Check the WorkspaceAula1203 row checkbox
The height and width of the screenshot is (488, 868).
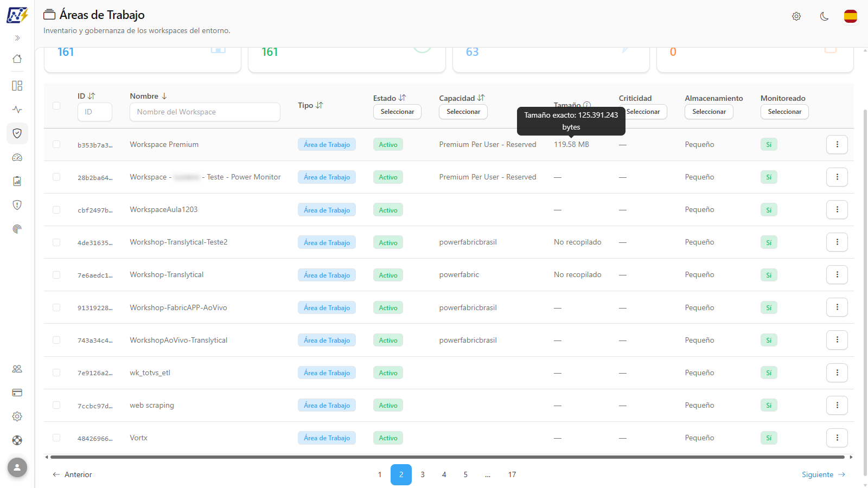pyautogui.click(x=56, y=210)
